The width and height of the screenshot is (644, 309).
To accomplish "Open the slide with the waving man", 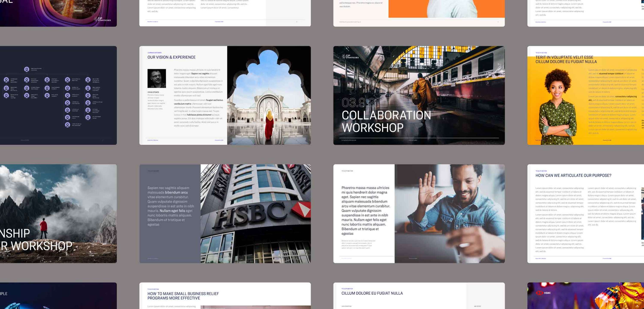I will click(x=419, y=214).
